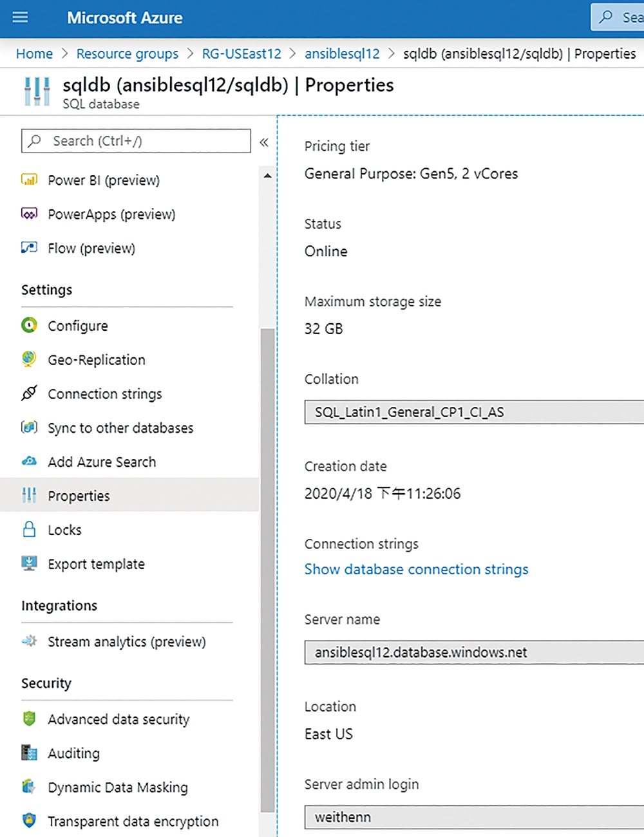Click the Connection strings plug icon
644x837 pixels.
click(x=29, y=393)
